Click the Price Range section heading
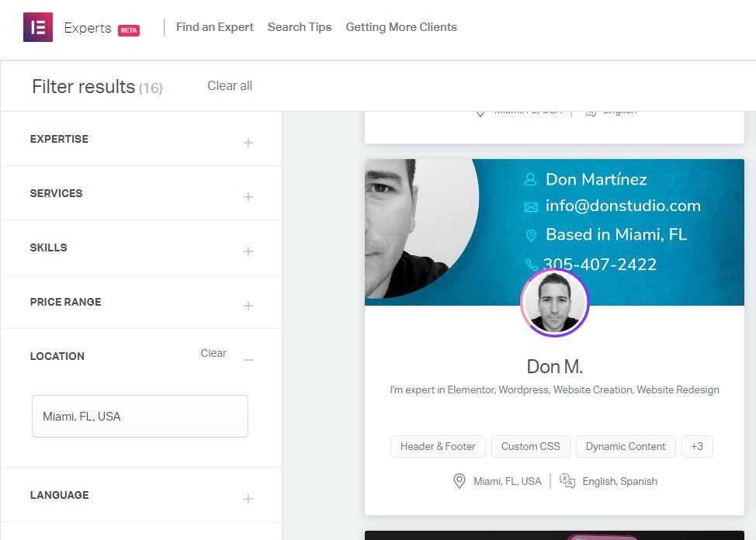The width and height of the screenshot is (756, 540). pyautogui.click(x=65, y=302)
